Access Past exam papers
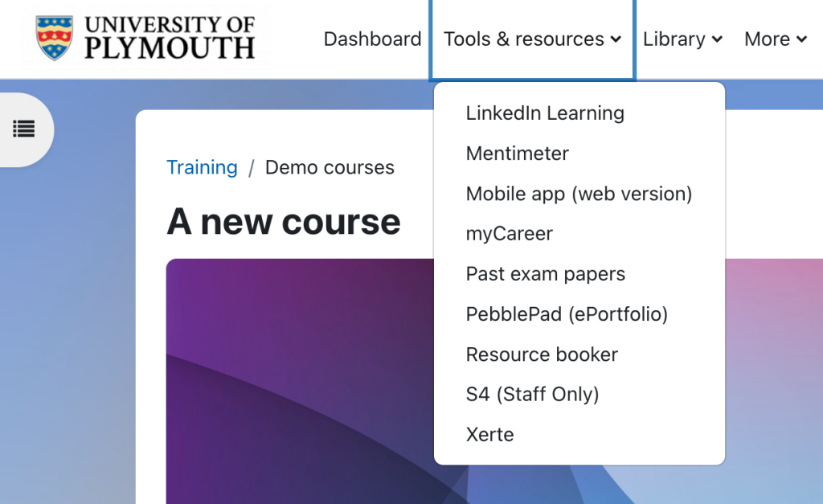 (x=545, y=273)
